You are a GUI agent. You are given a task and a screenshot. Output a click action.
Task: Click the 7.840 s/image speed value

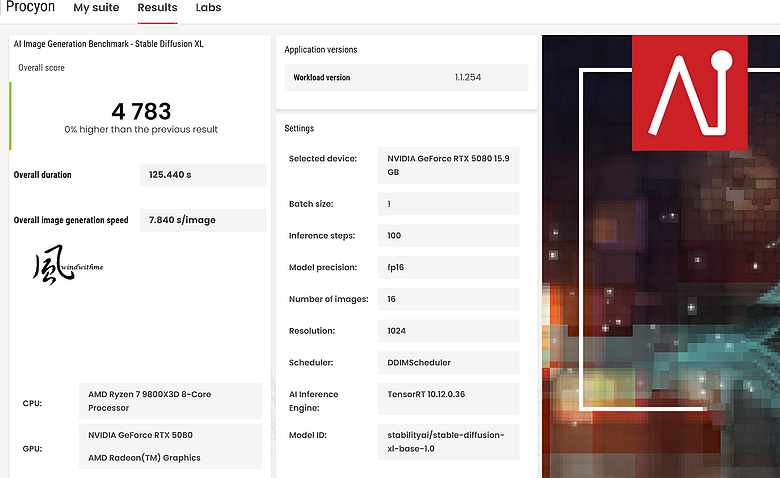click(x=203, y=220)
